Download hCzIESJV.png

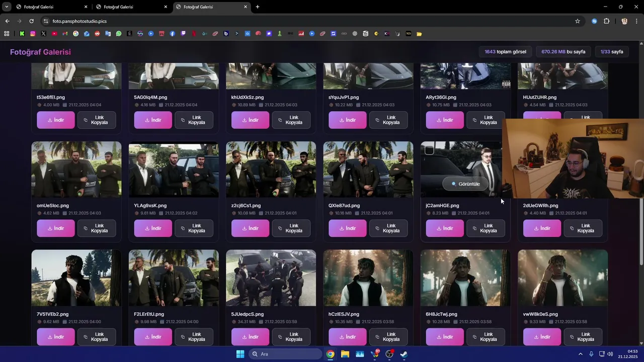348,337
